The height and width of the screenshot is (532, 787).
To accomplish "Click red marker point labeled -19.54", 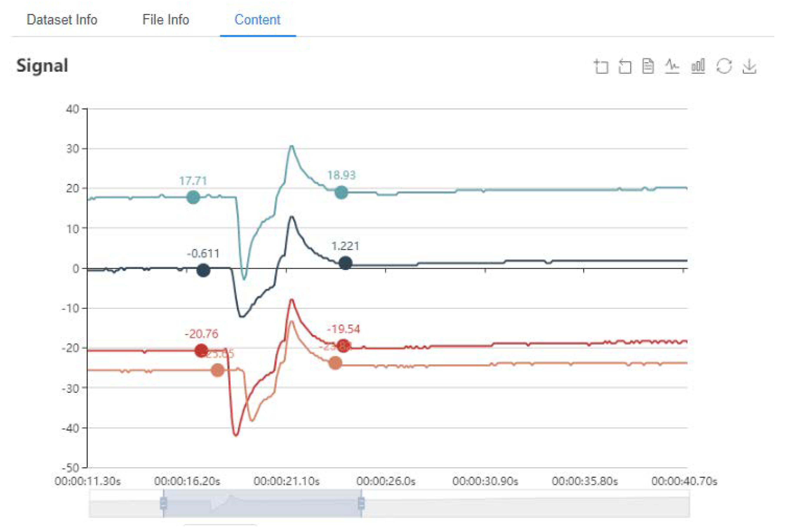I will coord(343,345).
